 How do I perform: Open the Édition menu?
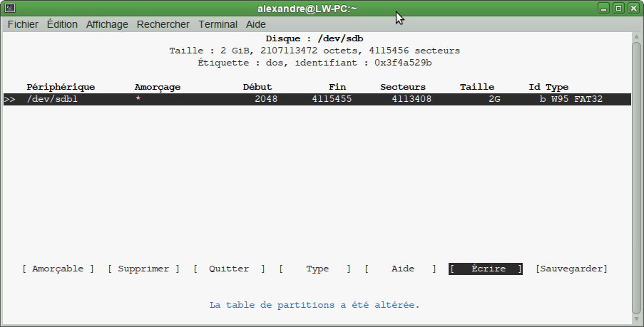pyautogui.click(x=62, y=24)
